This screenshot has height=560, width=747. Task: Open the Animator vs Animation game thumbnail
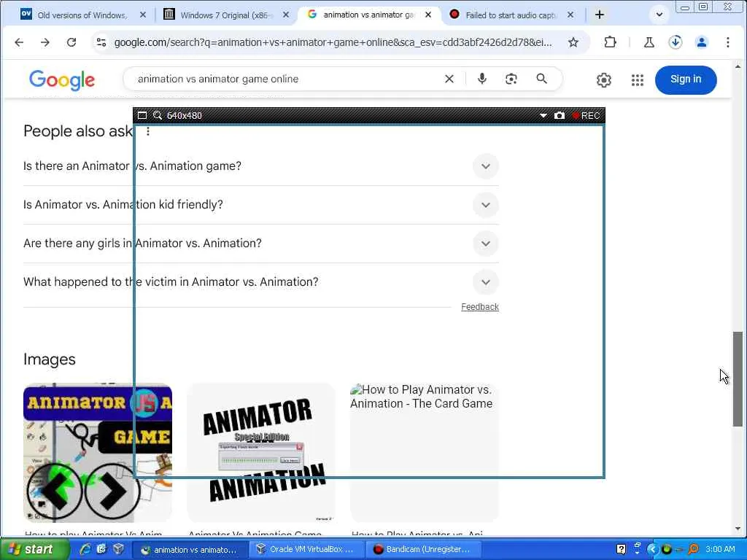click(98, 453)
